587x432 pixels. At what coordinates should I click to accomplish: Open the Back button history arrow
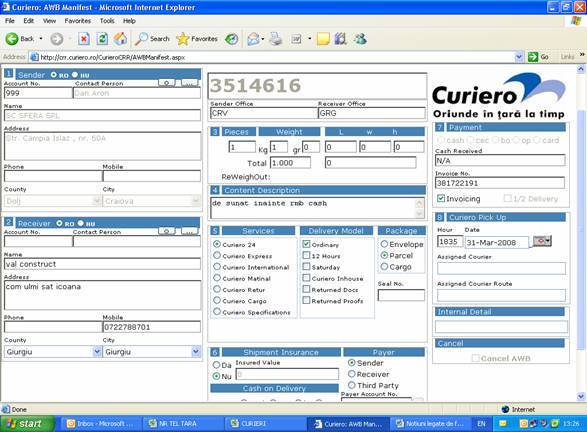pyautogui.click(x=41, y=39)
